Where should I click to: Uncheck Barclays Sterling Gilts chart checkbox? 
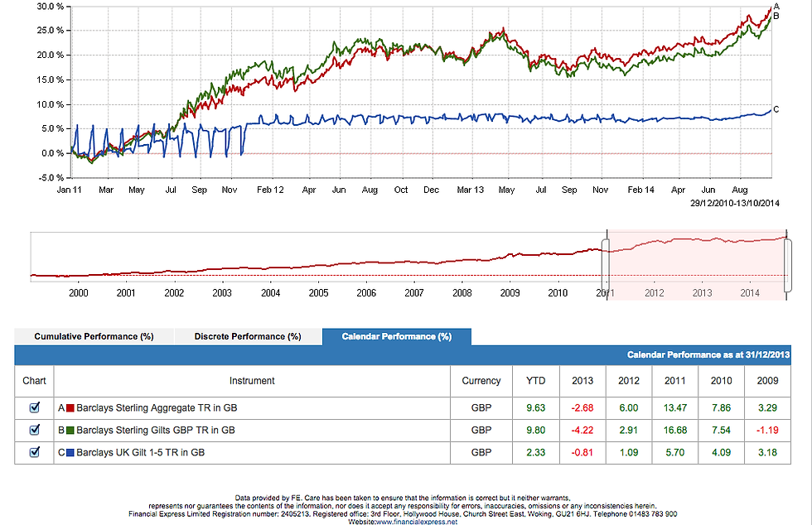click(x=35, y=430)
